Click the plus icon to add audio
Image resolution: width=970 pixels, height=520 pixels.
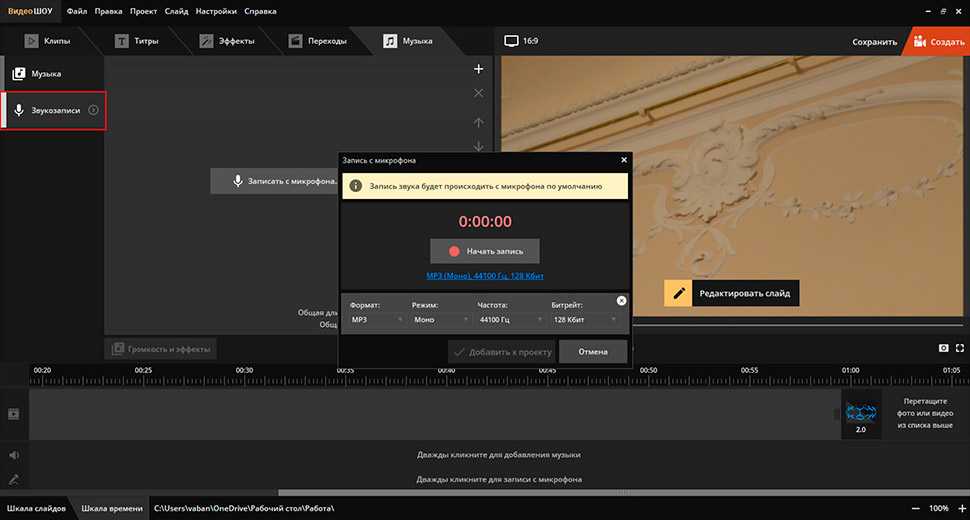(478, 69)
